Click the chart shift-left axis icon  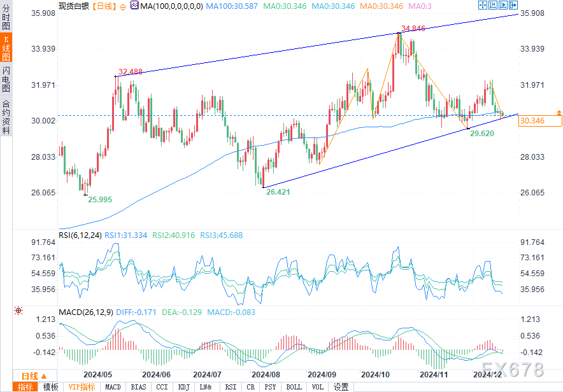click(x=493, y=5)
